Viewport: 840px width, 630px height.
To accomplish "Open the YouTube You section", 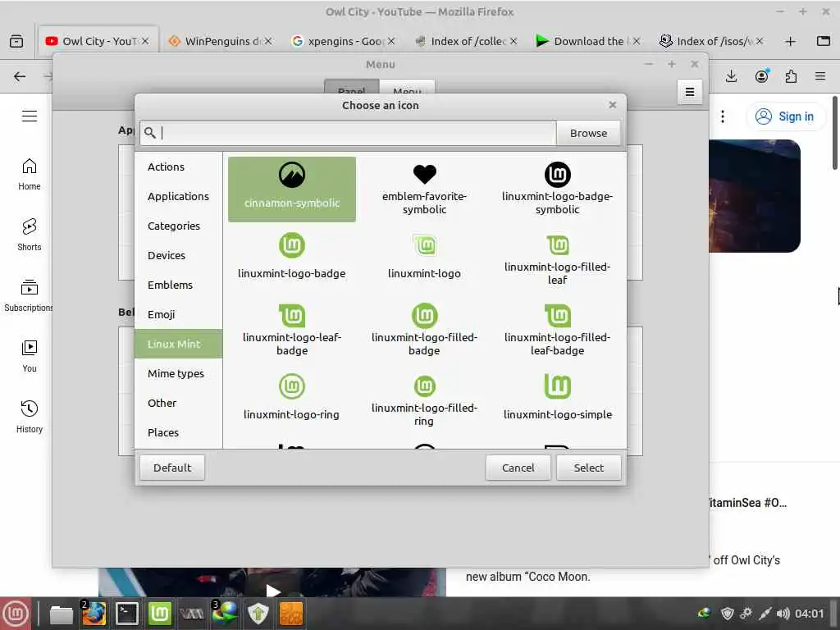I will tap(30, 356).
